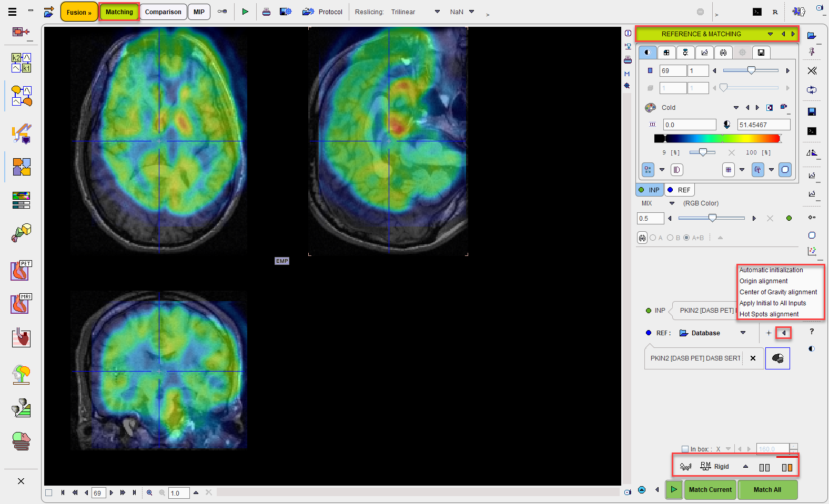This screenshot has height=504, width=829.
Task: Choose Center of Gravity alignment menu entry
Action: pyautogui.click(x=778, y=292)
